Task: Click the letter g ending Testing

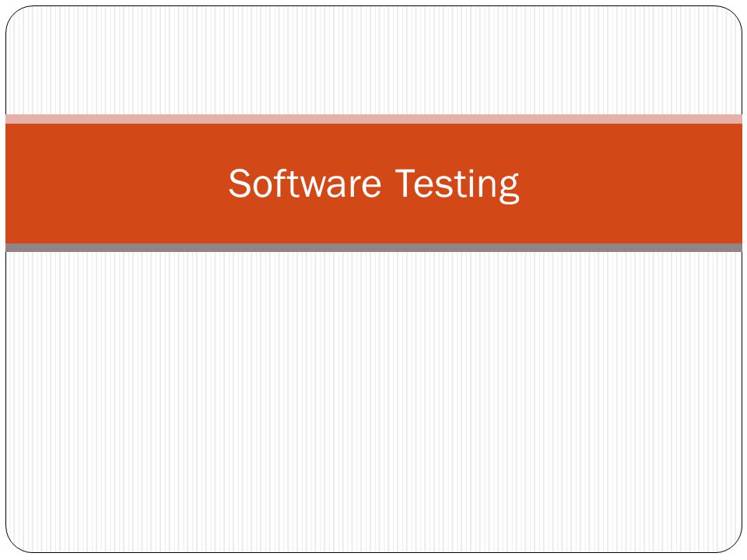Action: [x=509, y=189]
